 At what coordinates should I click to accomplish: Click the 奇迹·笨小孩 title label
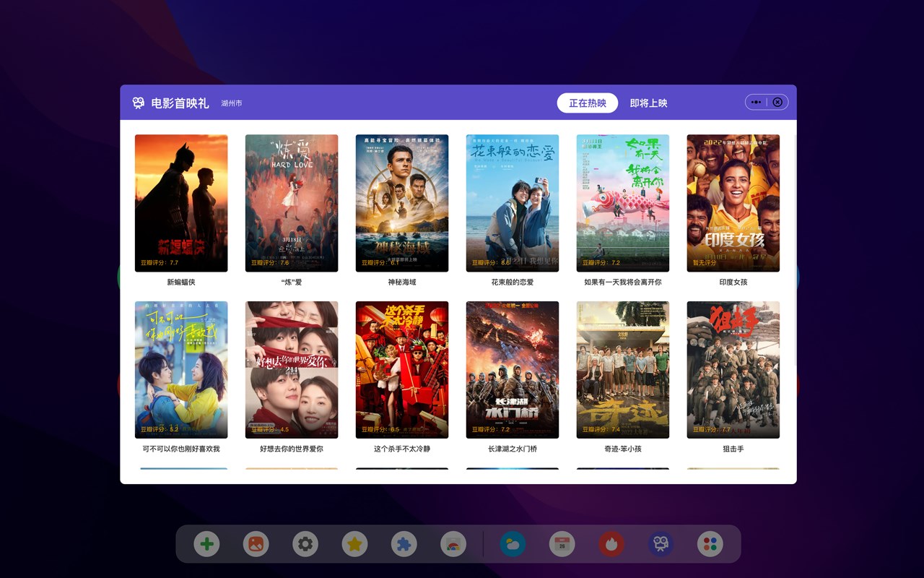(x=623, y=449)
